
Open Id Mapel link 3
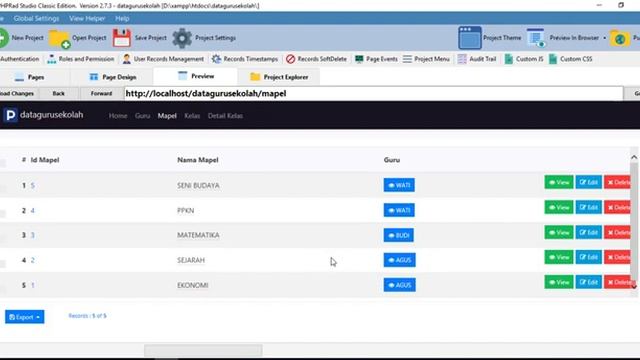(33, 236)
